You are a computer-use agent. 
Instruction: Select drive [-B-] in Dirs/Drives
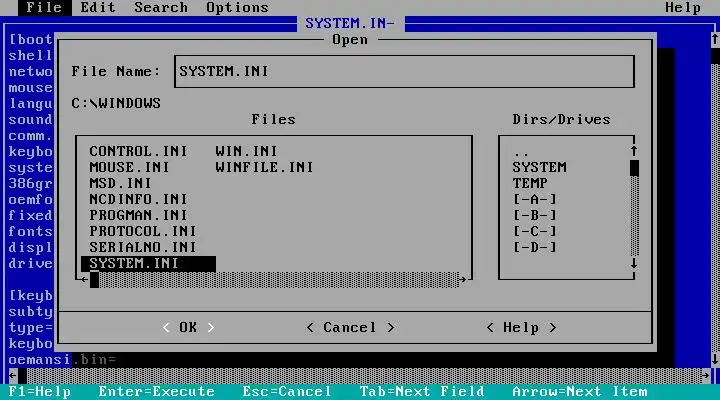tap(534, 215)
